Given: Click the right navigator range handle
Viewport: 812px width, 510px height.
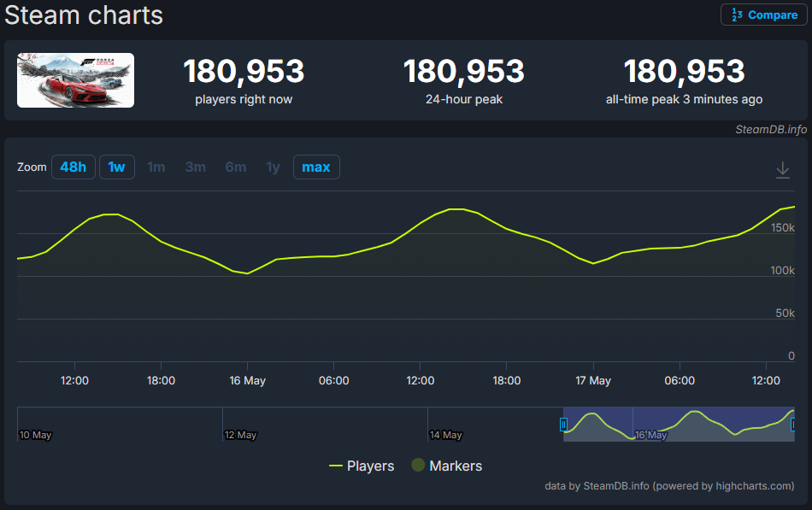Looking at the screenshot, I should (793, 425).
